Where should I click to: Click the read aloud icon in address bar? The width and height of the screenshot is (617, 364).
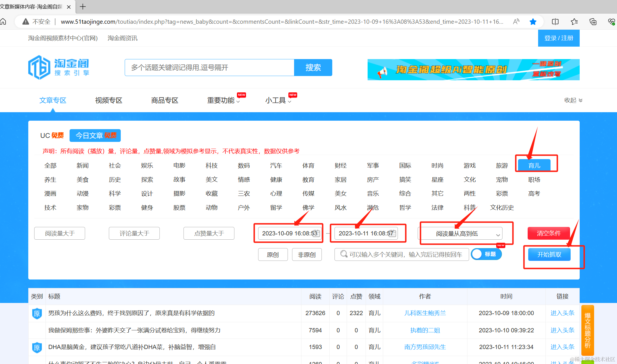516,22
